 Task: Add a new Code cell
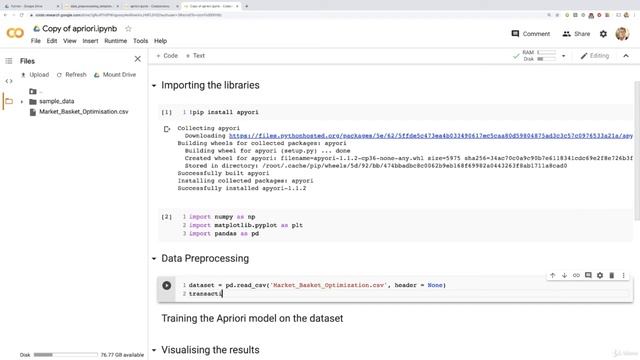click(x=167, y=56)
